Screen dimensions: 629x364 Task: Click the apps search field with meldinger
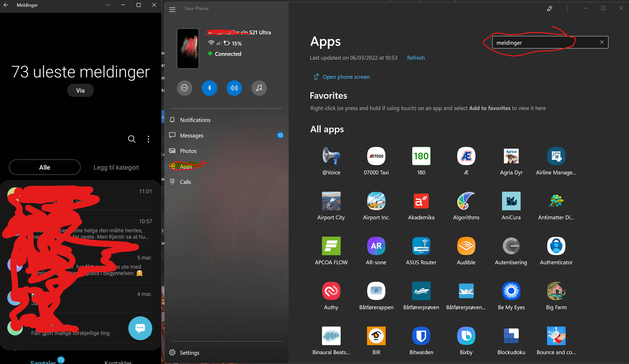point(543,43)
